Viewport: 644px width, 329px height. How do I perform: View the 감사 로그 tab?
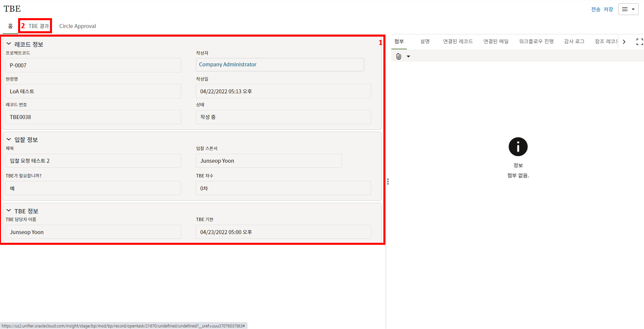coord(574,41)
